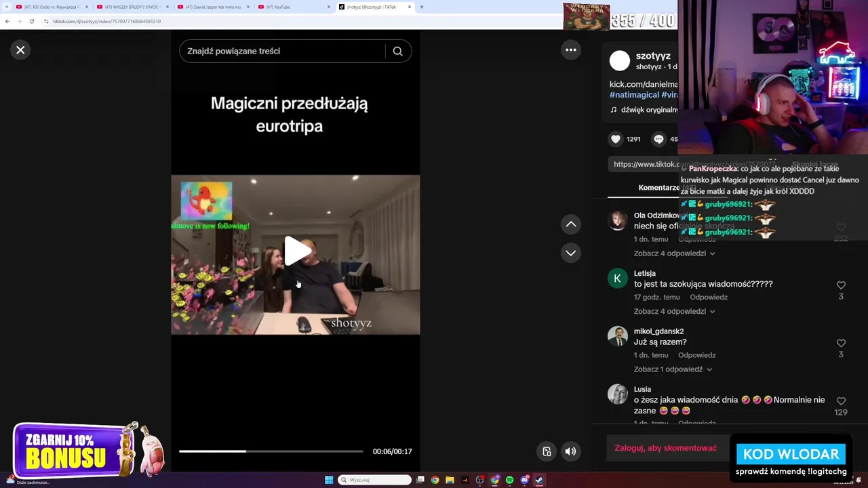Focus the 'Znajdź powiązane treści' search field

point(282,51)
